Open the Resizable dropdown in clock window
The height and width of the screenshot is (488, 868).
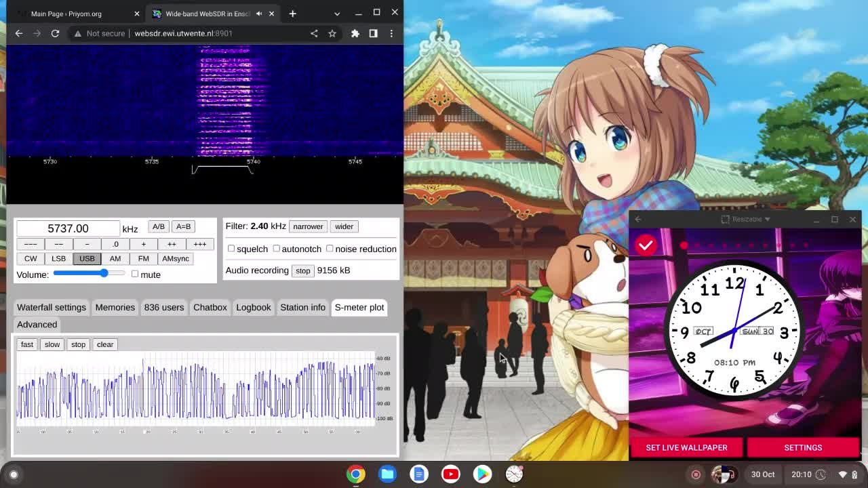(746, 220)
